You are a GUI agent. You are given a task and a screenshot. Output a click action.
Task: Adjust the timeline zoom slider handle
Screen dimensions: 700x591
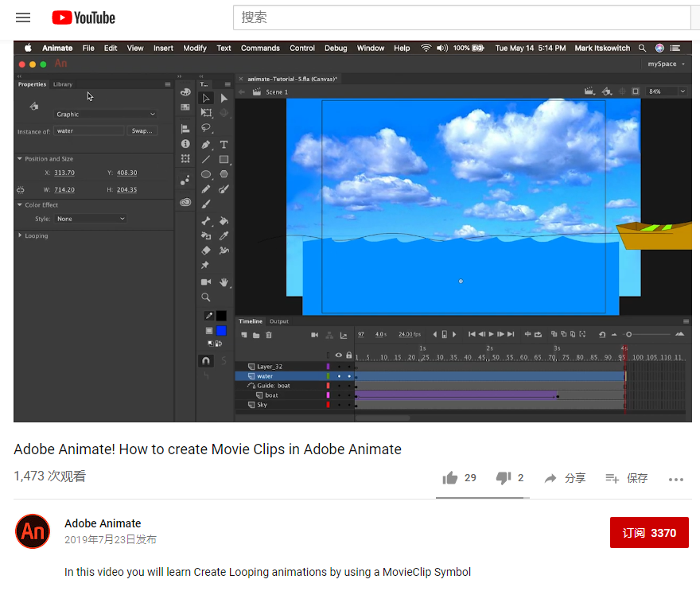(628, 334)
